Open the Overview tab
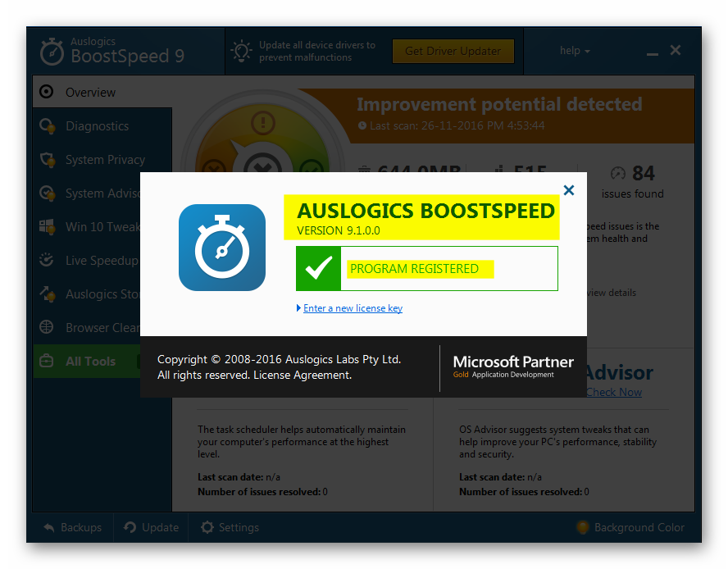The height and width of the screenshot is (569, 728). pyautogui.click(x=102, y=92)
